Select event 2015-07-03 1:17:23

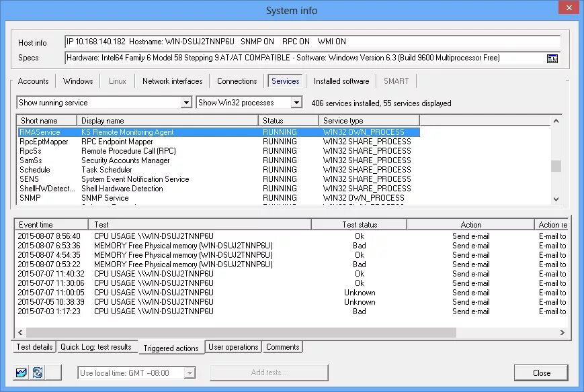(292, 311)
